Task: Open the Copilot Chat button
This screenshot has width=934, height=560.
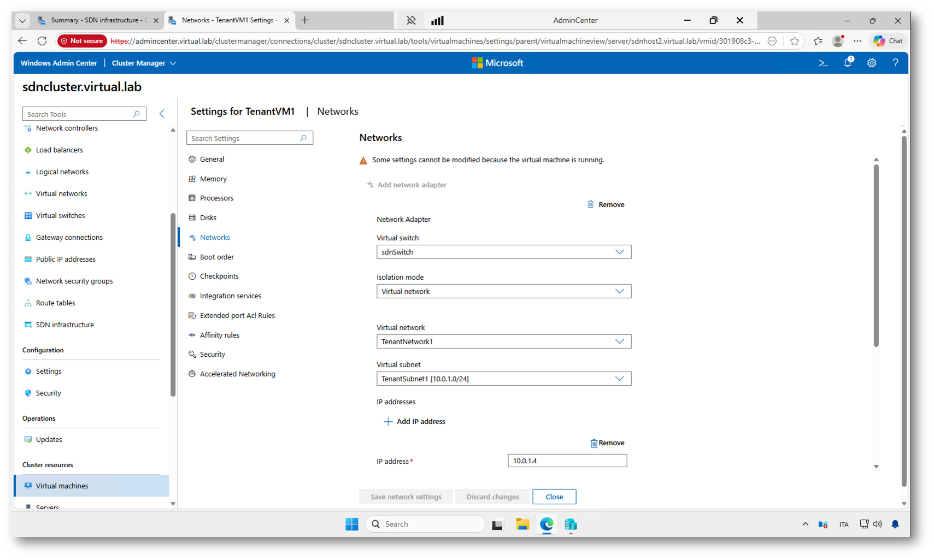Action: 888,41
